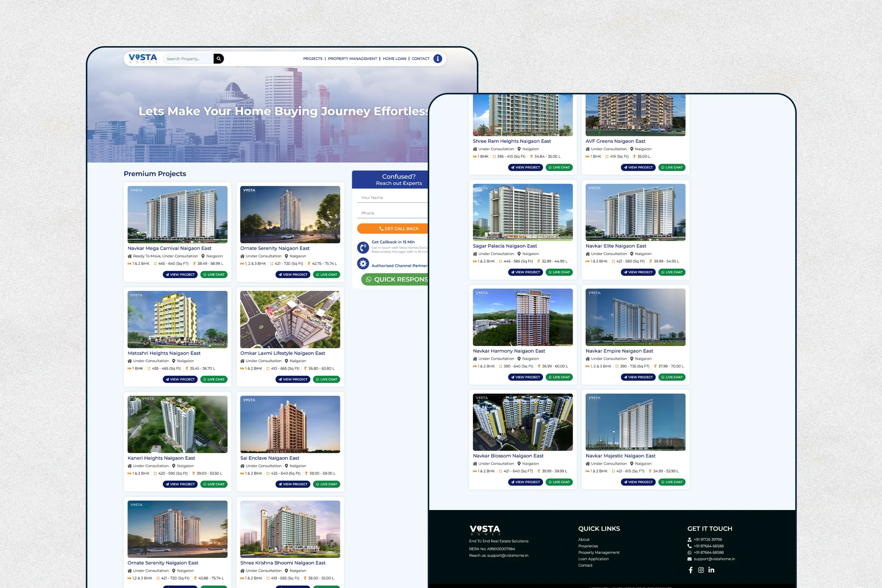
Task: Click VIEW PROJECT on Sagar Palacia Naigaon East
Action: (x=525, y=272)
